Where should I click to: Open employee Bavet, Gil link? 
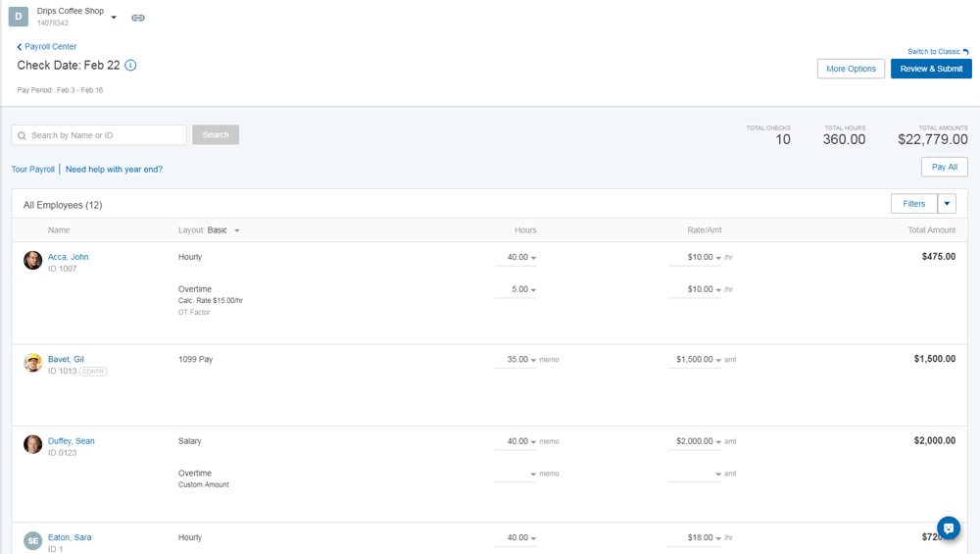66,360
